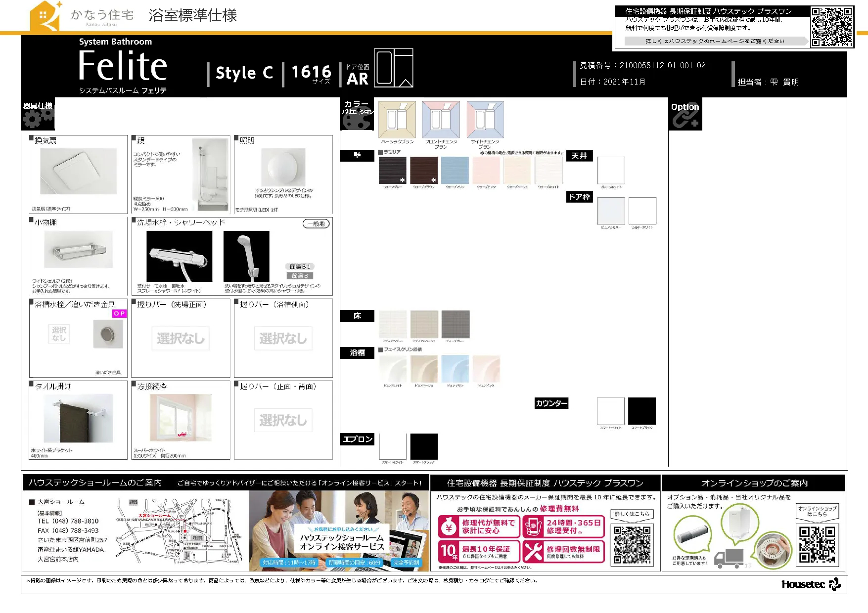Click the 節湯B tag
The image size is (868, 613).
(300, 276)
